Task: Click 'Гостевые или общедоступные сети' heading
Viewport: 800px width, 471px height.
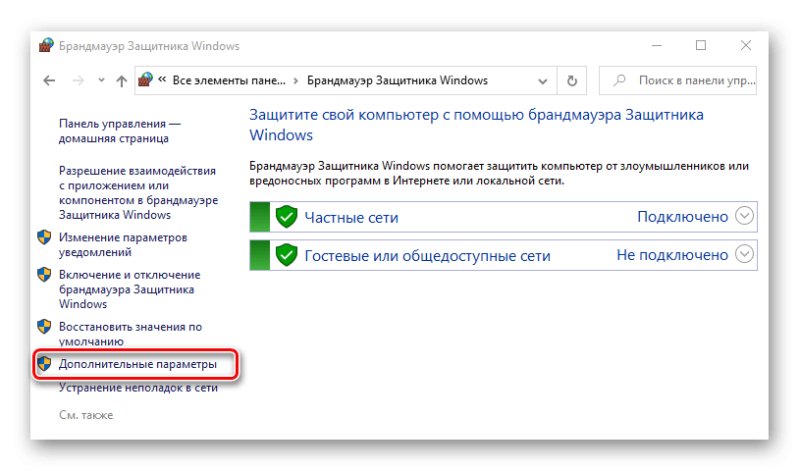Action: coord(428,256)
